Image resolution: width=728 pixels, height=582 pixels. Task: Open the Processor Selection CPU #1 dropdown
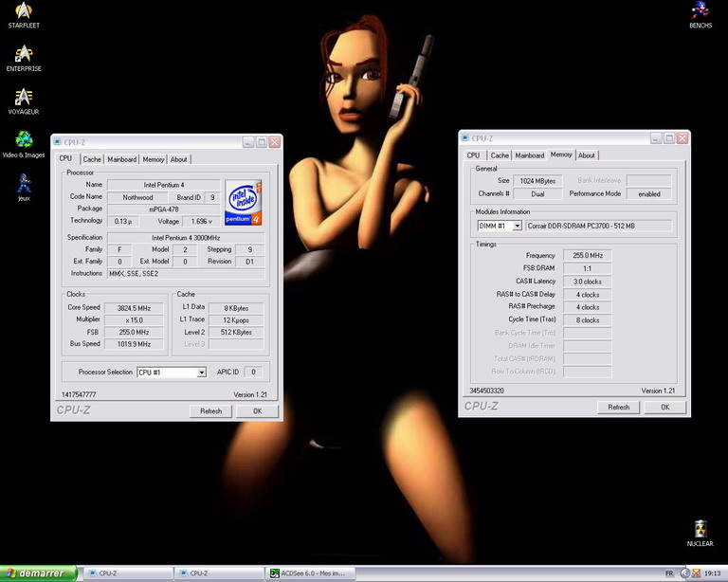pos(202,373)
